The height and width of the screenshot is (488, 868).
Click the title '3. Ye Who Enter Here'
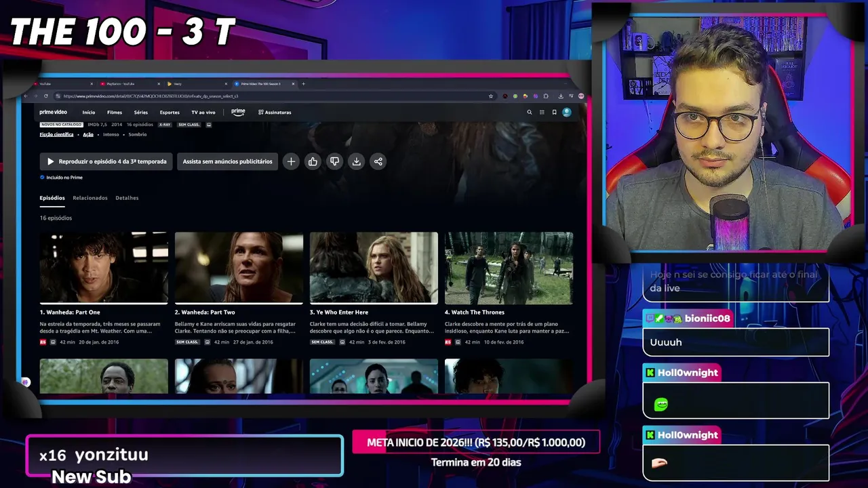tap(339, 312)
